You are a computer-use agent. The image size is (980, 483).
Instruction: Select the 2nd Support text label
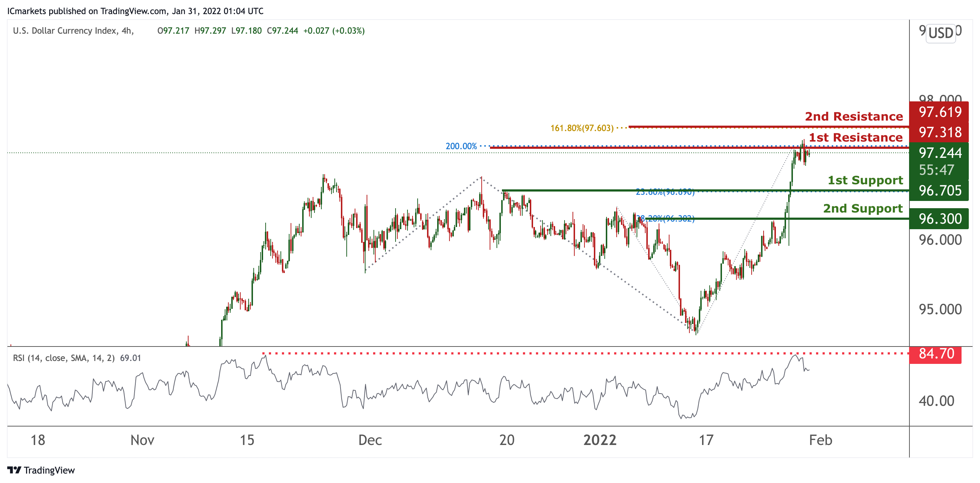tap(862, 208)
